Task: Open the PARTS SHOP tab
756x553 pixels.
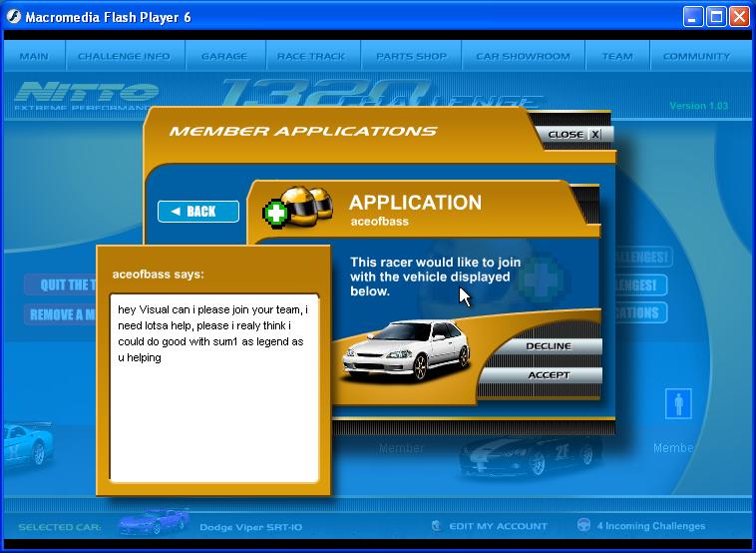Action: [x=411, y=56]
